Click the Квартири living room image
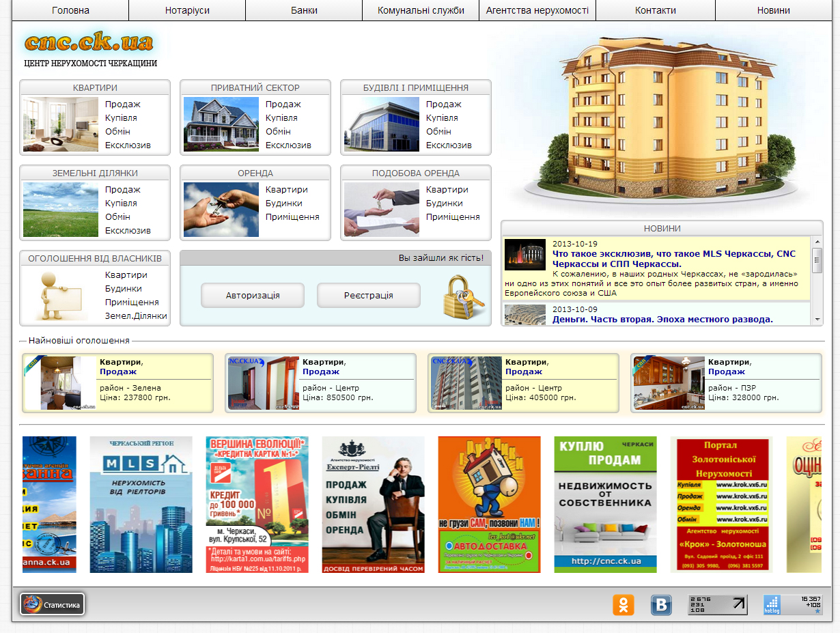Image resolution: width=840 pixels, height=633 pixels. point(61,124)
